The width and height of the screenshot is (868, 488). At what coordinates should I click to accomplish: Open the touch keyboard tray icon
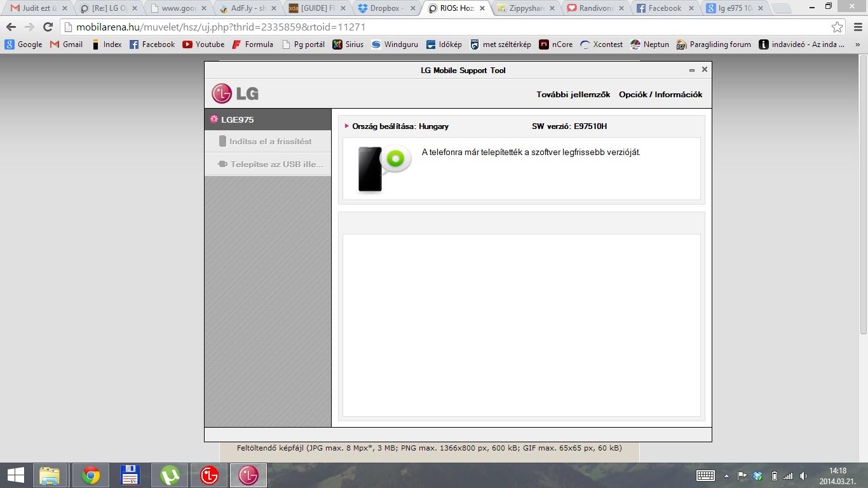tap(705, 475)
